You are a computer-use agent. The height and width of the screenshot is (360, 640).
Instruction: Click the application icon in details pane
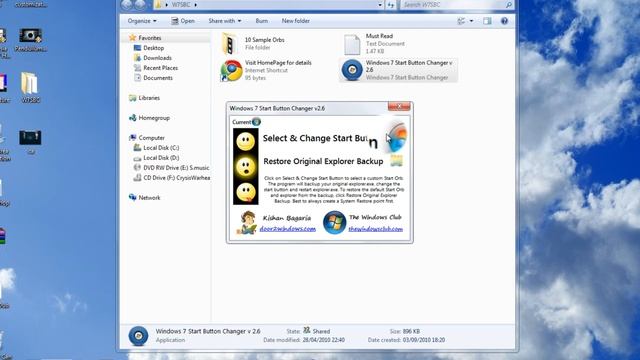click(x=138, y=336)
